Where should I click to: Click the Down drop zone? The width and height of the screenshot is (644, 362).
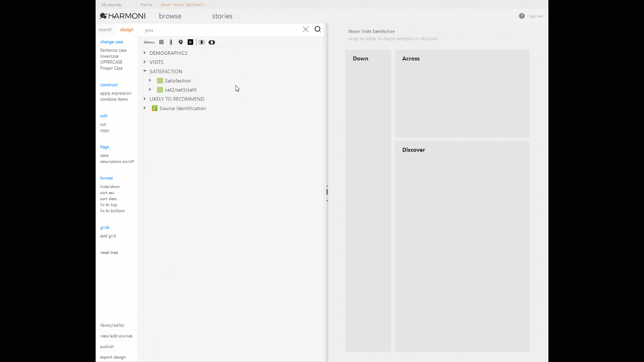(x=368, y=201)
